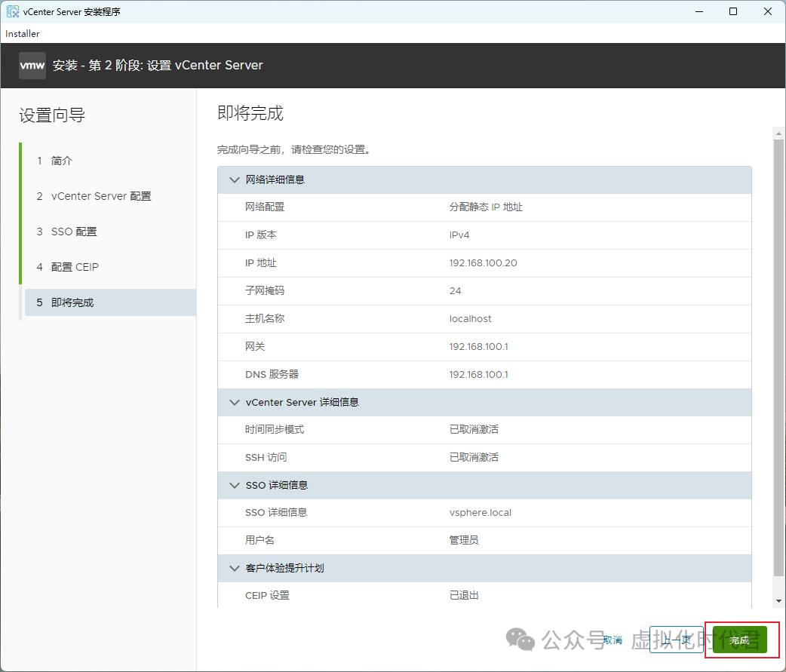Click the 时间同步模式 row label

coord(275,429)
